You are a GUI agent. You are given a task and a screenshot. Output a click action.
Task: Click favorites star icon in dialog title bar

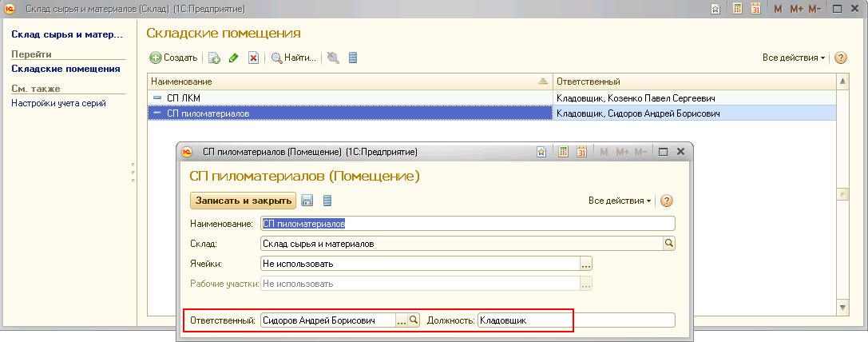pyautogui.click(x=541, y=152)
